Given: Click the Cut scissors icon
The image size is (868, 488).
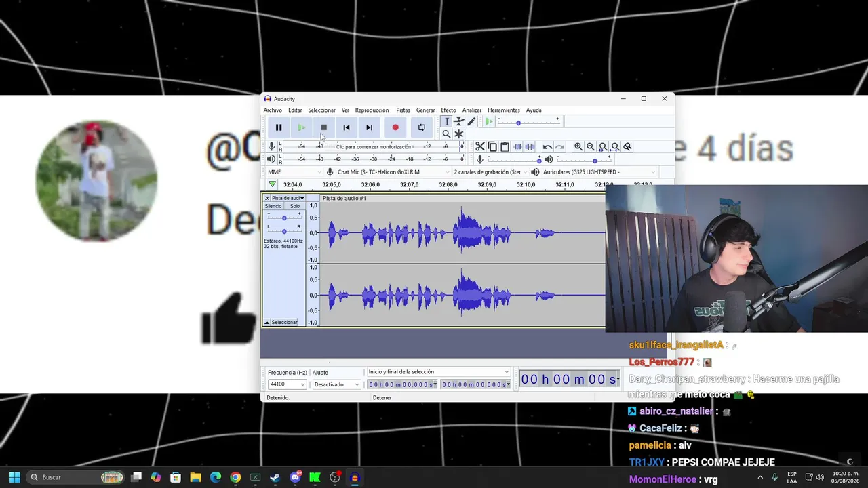Looking at the screenshot, I should (x=480, y=146).
